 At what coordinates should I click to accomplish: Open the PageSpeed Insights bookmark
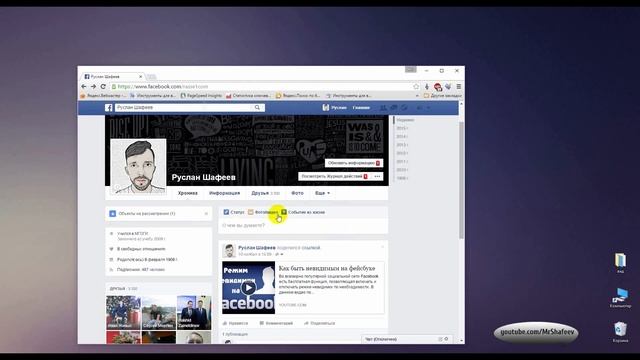click(x=201, y=96)
